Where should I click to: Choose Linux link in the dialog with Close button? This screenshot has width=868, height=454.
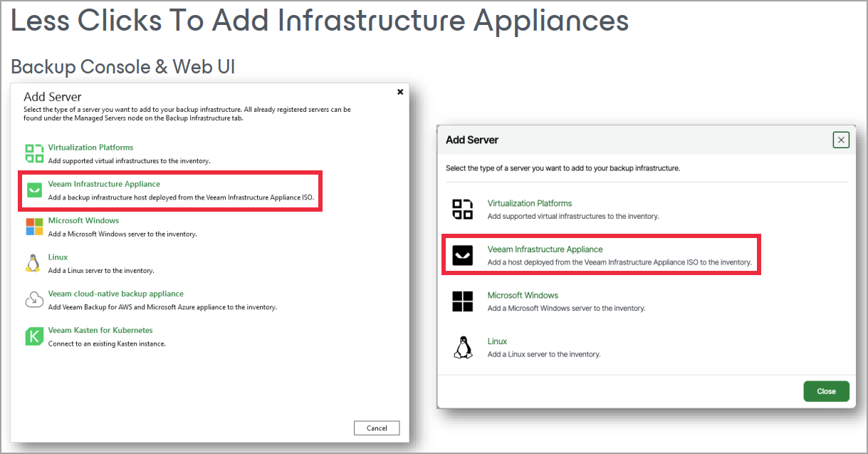tap(497, 341)
